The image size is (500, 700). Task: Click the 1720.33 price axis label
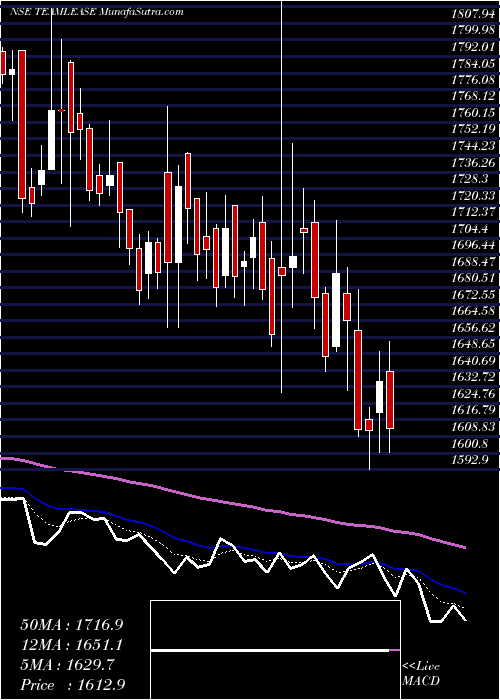point(473,196)
